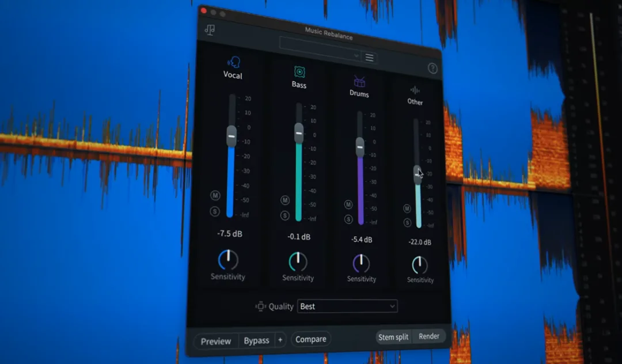The image size is (622, 364).
Task: Click the Other gain fader handle
Action: click(418, 175)
